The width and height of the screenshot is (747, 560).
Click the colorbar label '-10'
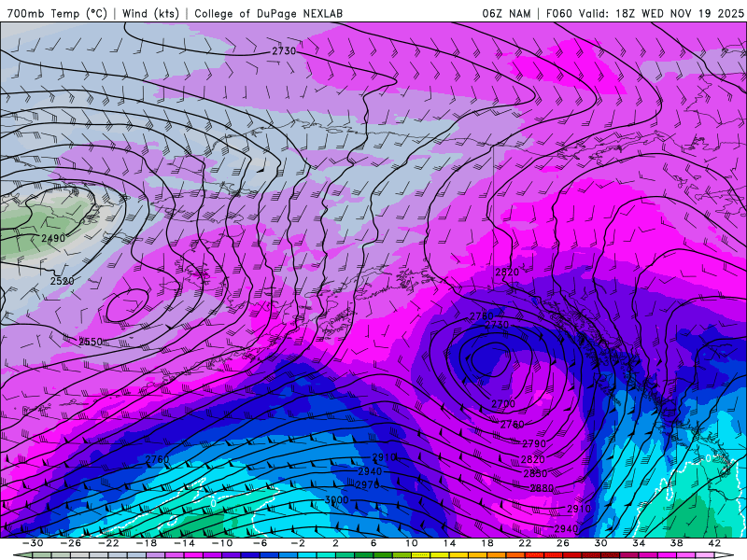(x=222, y=543)
